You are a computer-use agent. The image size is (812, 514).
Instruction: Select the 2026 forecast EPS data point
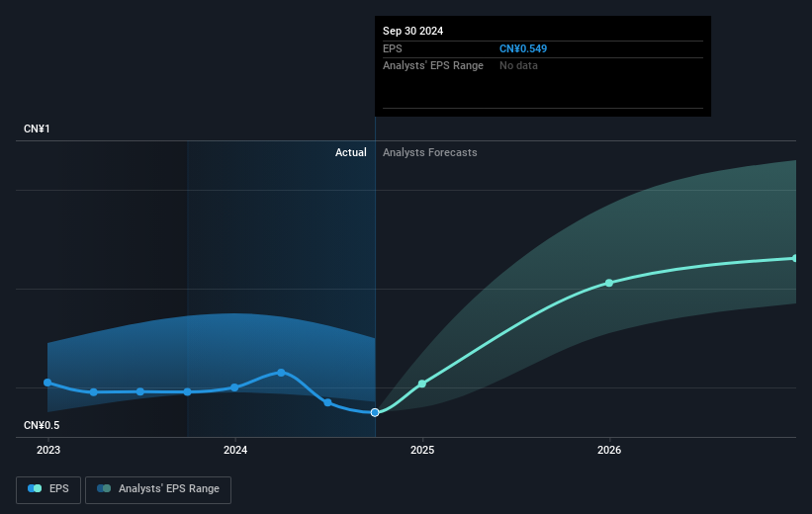pyautogui.click(x=609, y=283)
